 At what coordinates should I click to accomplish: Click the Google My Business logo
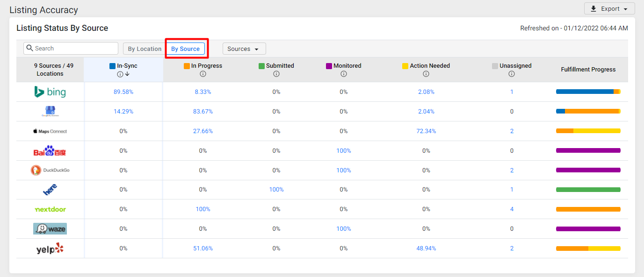coord(50,112)
